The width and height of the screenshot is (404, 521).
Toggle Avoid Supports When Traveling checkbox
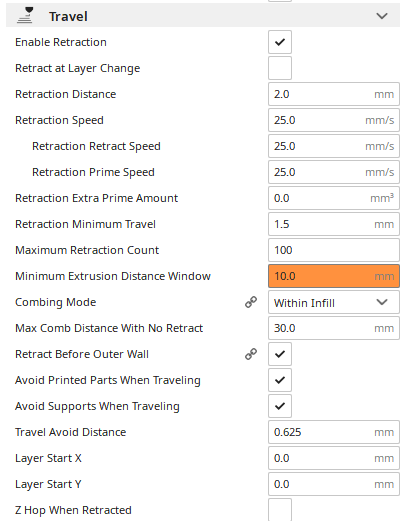pos(280,406)
